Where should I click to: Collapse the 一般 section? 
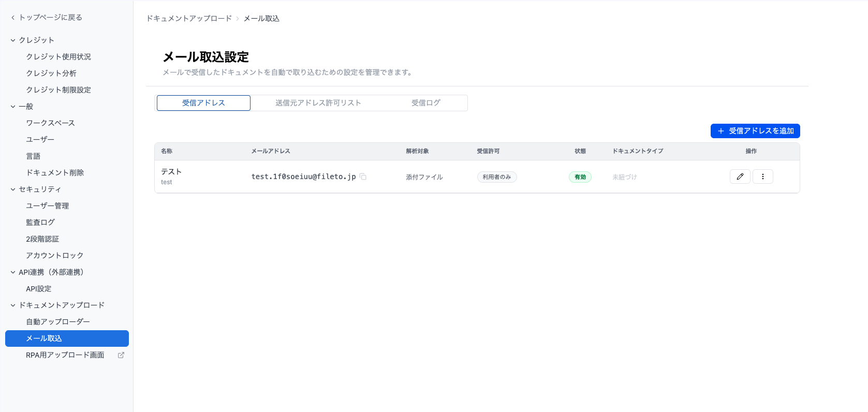[13, 107]
